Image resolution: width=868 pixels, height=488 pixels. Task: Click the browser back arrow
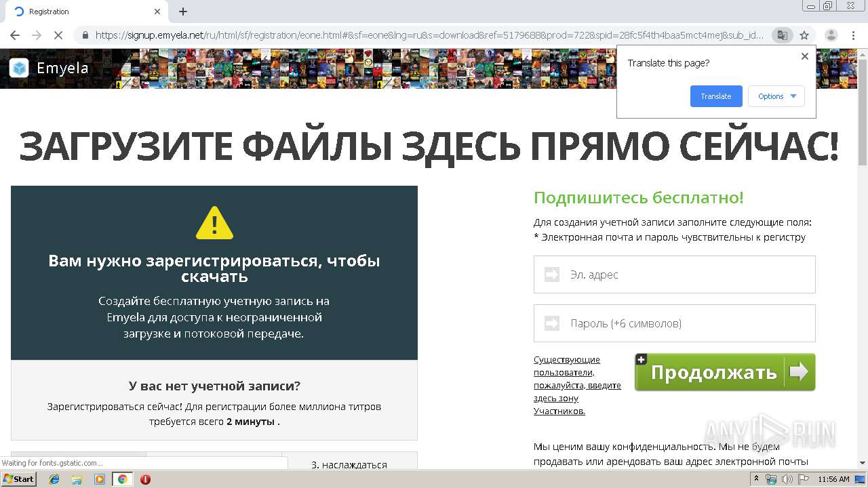pyautogui.click(x=15, y=35)
